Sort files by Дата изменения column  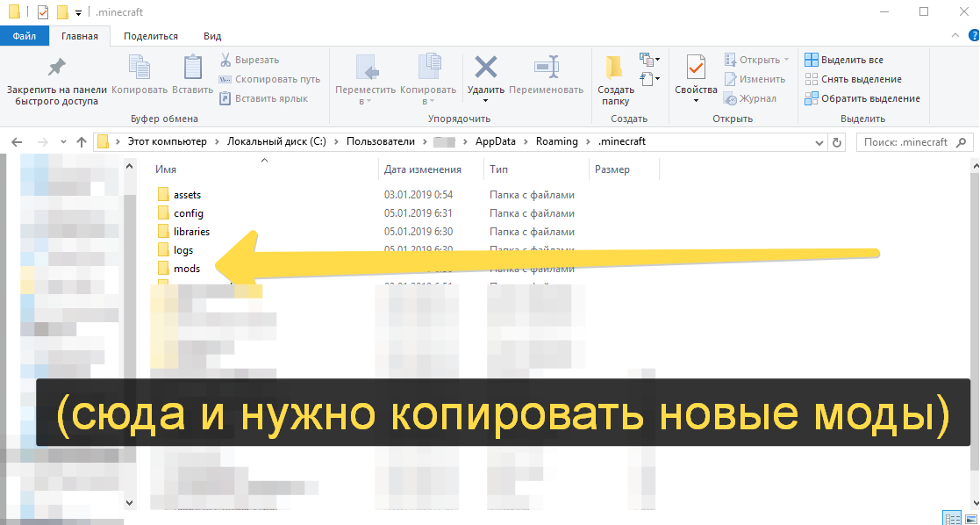point(423,169)
